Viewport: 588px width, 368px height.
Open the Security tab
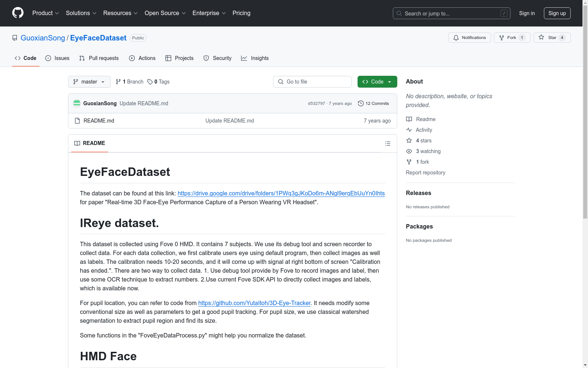[218, 58]
